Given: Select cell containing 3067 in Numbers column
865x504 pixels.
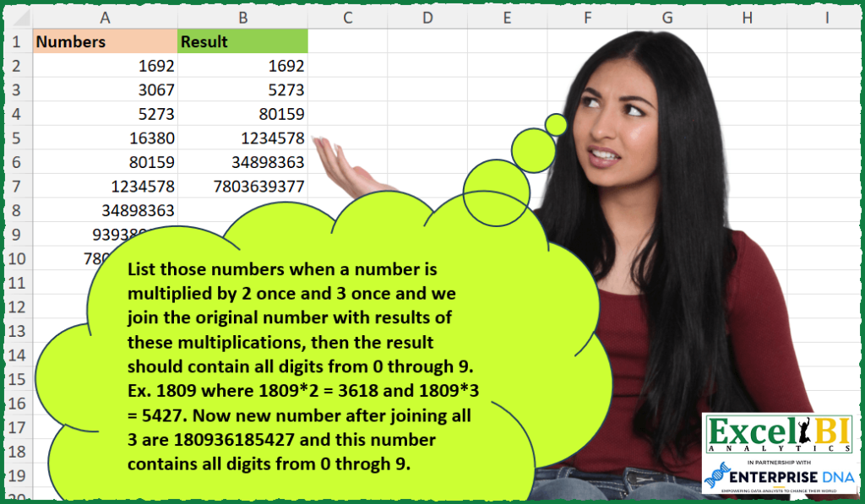Looking at the screenshot, I should (x=105, y=90).
